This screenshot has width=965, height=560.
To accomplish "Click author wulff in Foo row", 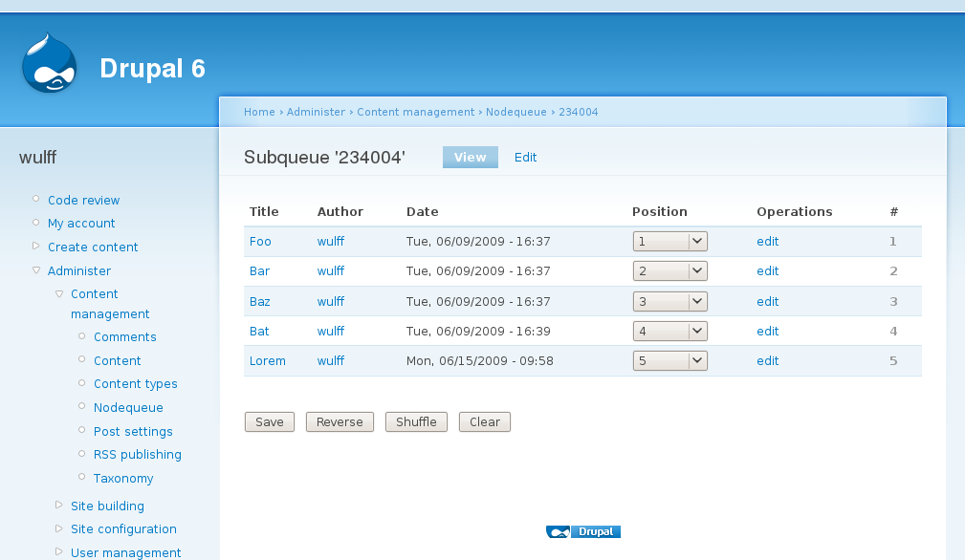I will (x=331, y=242).
